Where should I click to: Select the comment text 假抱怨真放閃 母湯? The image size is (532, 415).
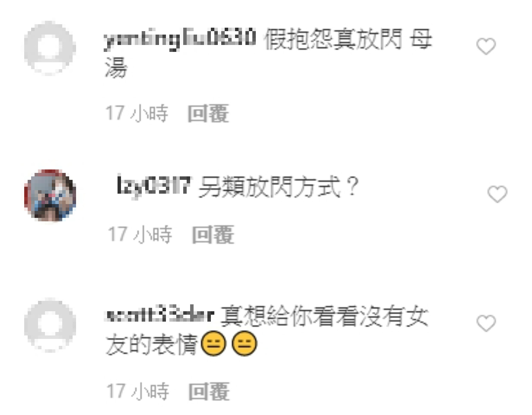tap(268, 53)
